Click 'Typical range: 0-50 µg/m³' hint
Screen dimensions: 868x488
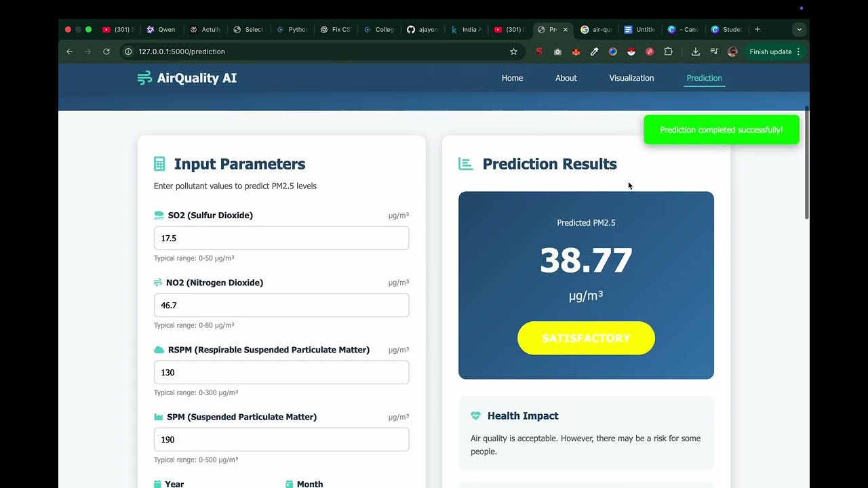coord(194,258)
